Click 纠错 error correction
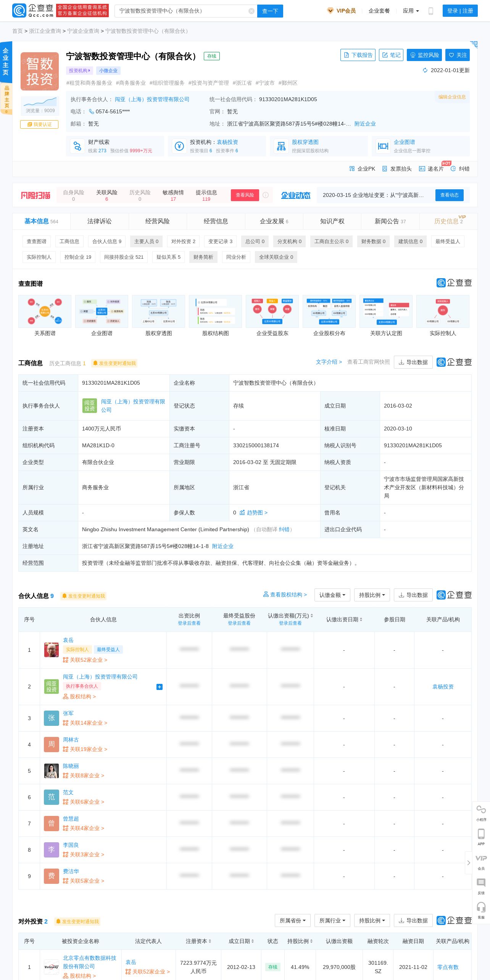490x980 pixels. tap(460, 169)
